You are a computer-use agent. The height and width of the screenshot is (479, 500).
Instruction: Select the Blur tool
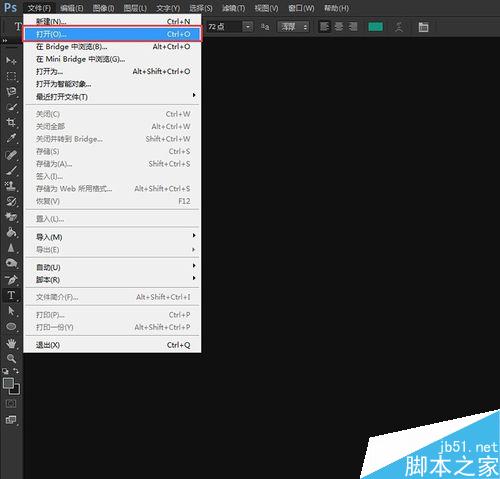(x=11, y=248)
